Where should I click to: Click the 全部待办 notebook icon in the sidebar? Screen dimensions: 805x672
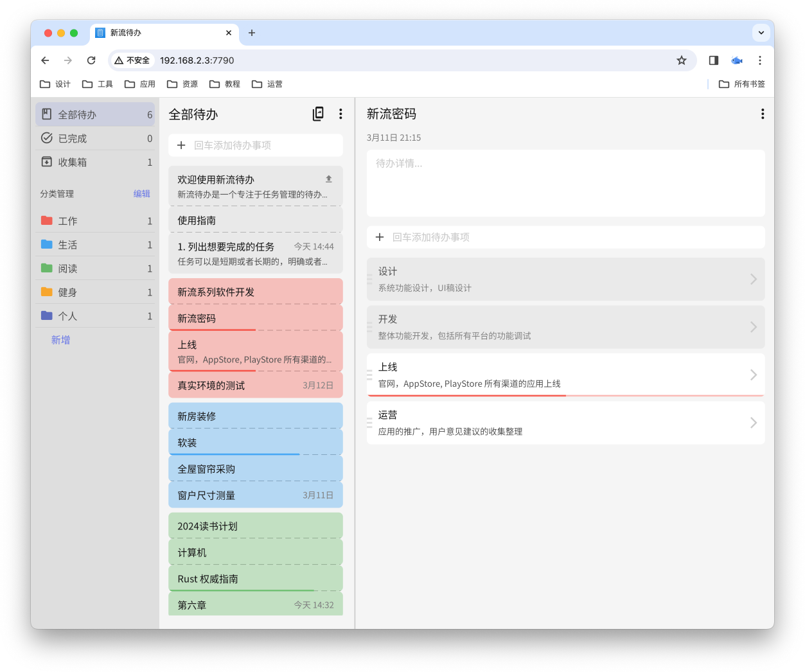point(47,114)
